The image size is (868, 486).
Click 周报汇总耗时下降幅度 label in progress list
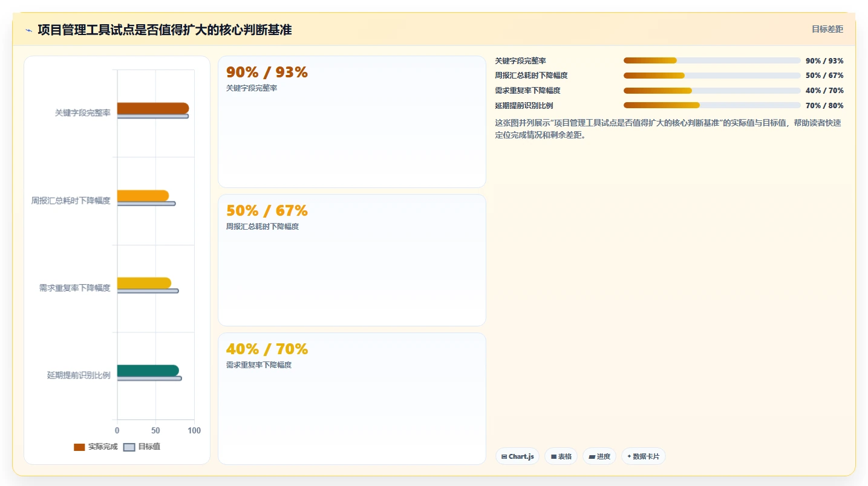click(x=531, y=76)
